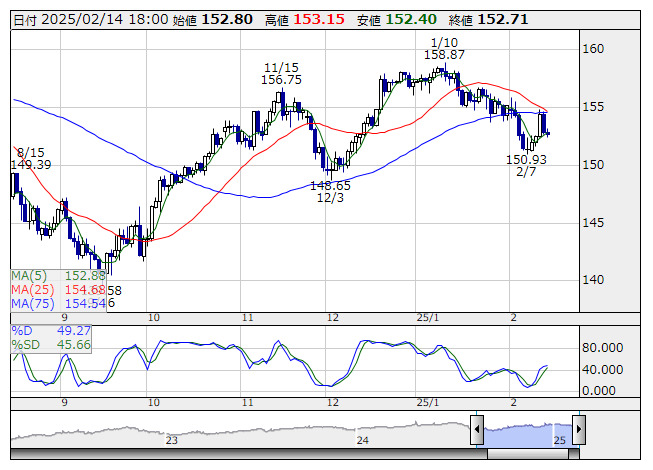Click the year 24 marker in the navigator
The image size is (653, 470).
tap(362, 440)
